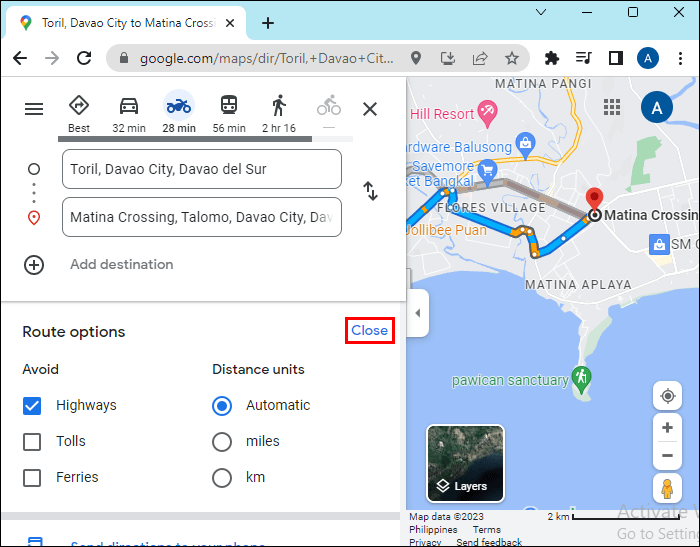
Task: Reload the page
Action: (84, 58)
